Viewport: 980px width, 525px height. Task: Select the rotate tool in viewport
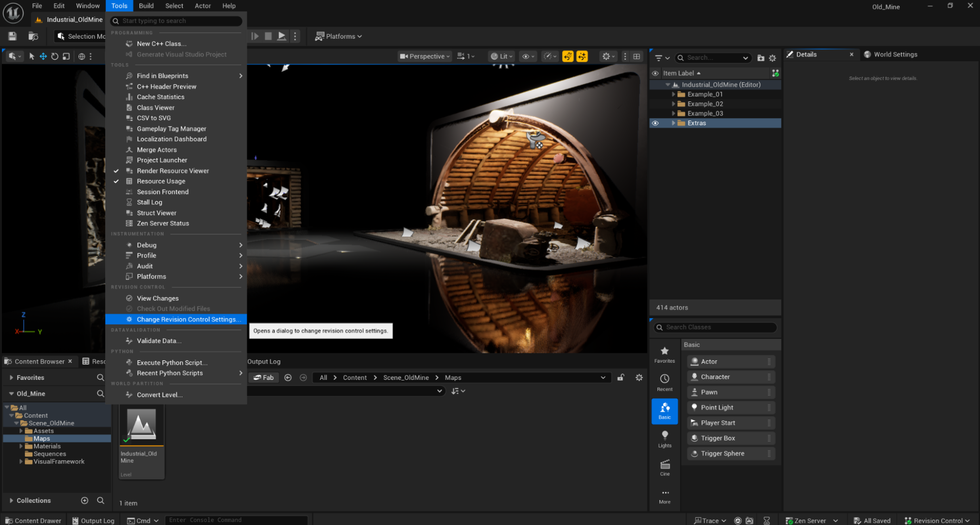(x=54, y=56)
